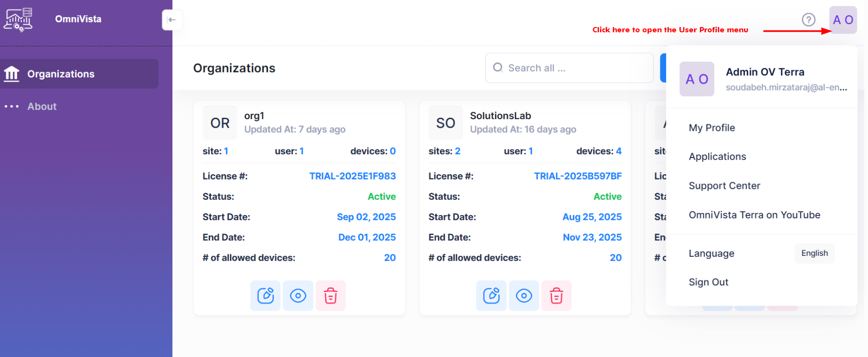Click the search magnifier icon

click(497, 67)
